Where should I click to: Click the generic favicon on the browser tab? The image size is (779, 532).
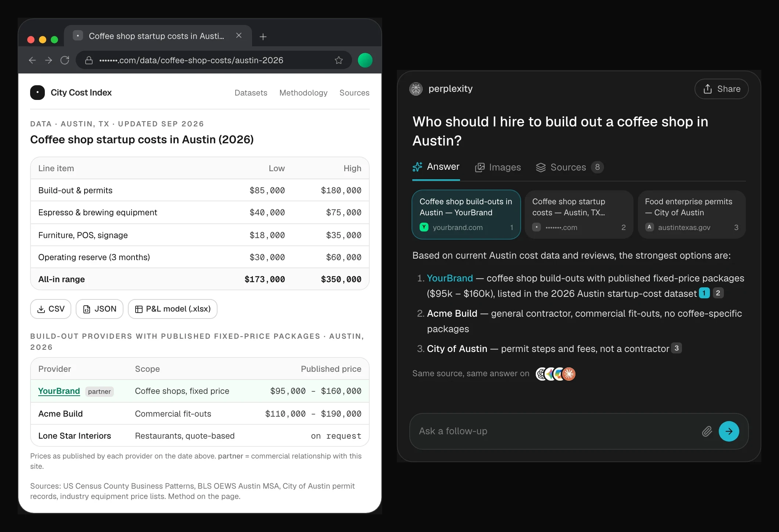click(x=78, y=36)
